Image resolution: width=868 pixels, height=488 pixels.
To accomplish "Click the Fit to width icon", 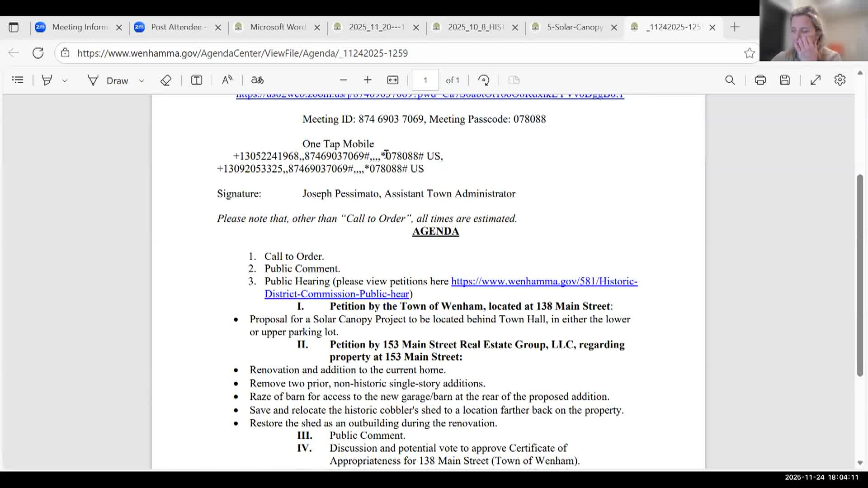I will point(392,80).
